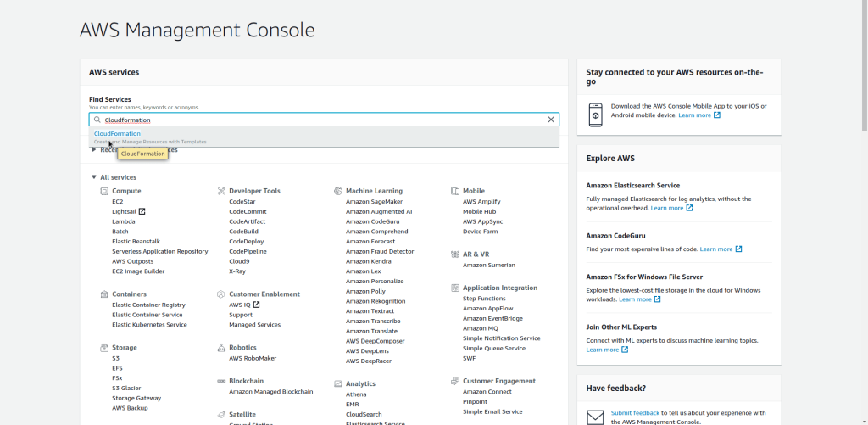Open Learn more for the Console Mobile App
The height and width of the screenshot is (425, 868).
[695, 115]
